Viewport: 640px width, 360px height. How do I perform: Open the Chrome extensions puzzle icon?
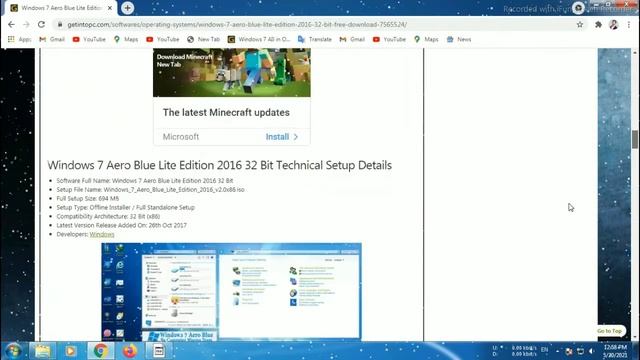(598, 24)
